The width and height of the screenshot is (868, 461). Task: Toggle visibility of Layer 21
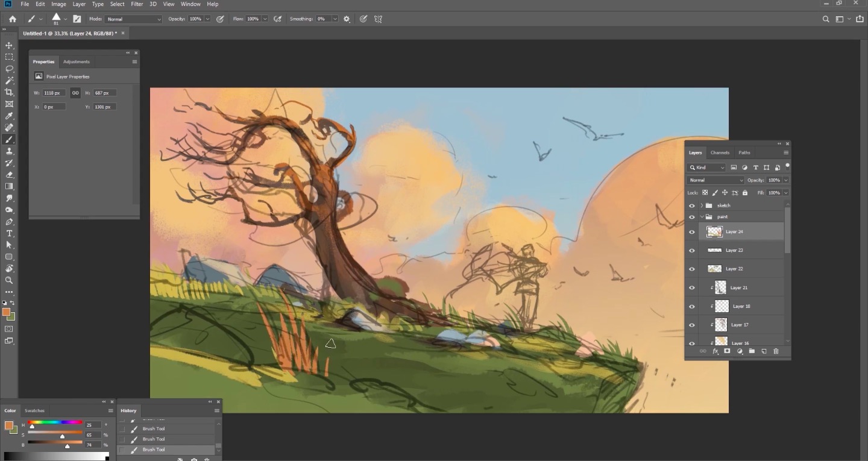pyautogui.click(x=691, y=287)
